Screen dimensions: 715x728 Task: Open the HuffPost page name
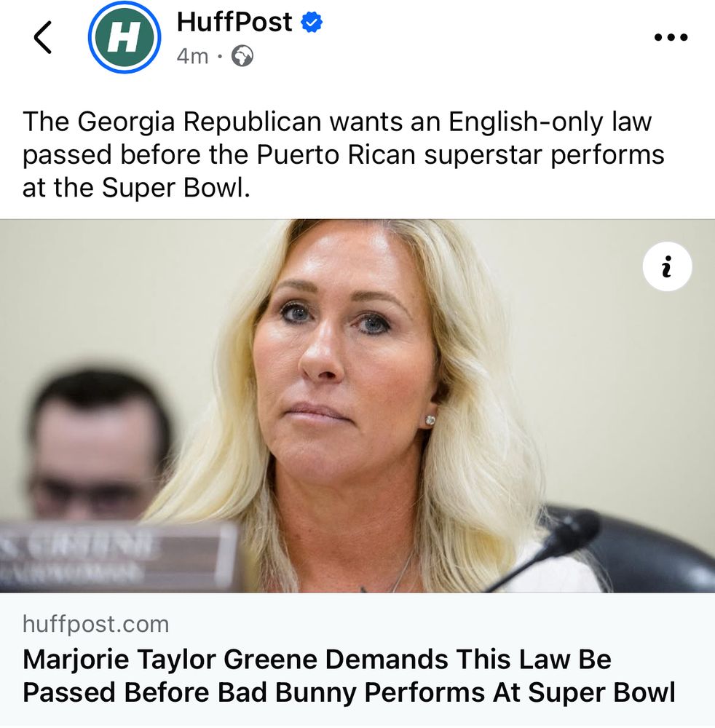coord(234,22)
